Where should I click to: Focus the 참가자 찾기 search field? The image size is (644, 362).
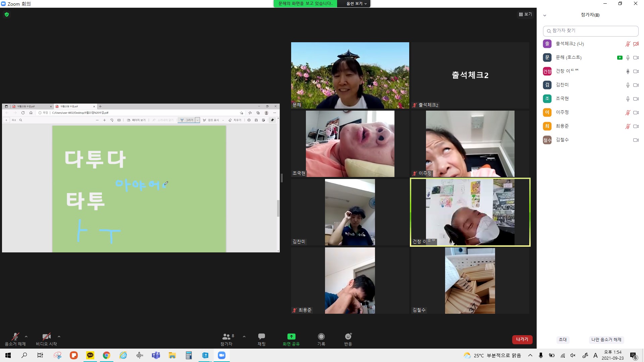pos(590,31)
